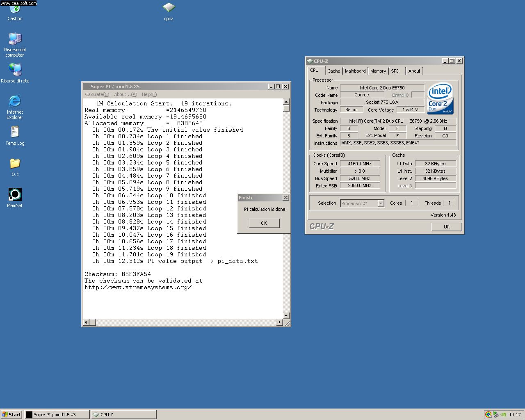Switch to the Memory tab
The width and height of the screenshot is (525, 420).
(x=378, y=71)
